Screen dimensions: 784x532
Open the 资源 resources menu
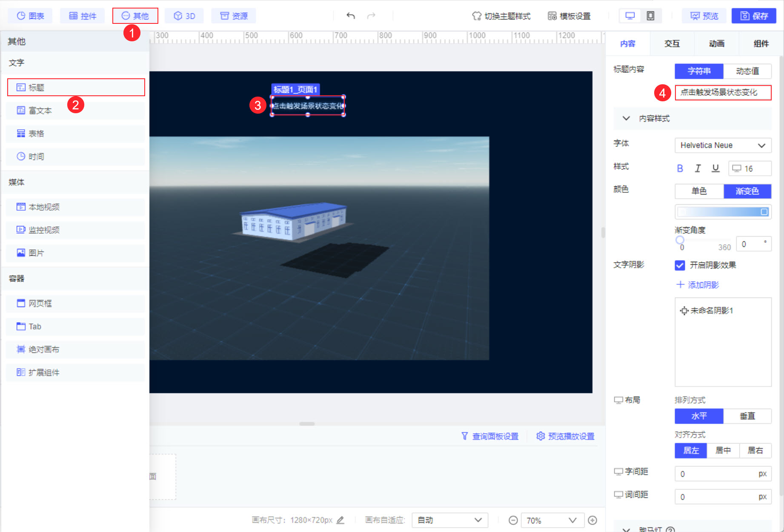pos(234,16)
